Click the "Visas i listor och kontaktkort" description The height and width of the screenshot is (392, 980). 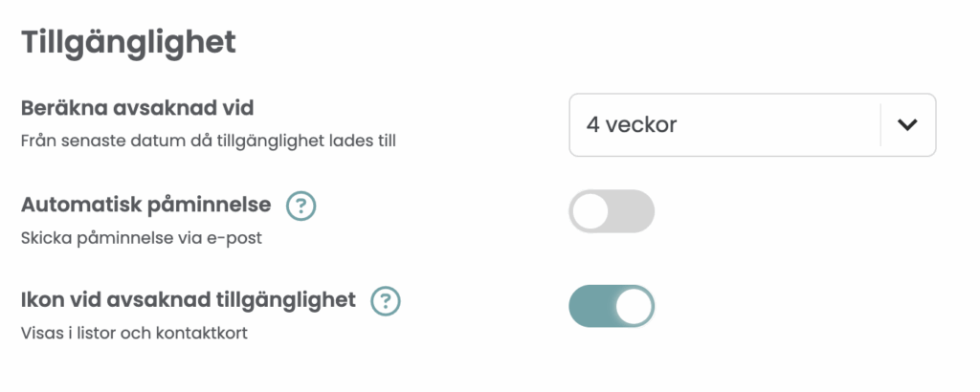pyautogui.click(x=134, y=334)
